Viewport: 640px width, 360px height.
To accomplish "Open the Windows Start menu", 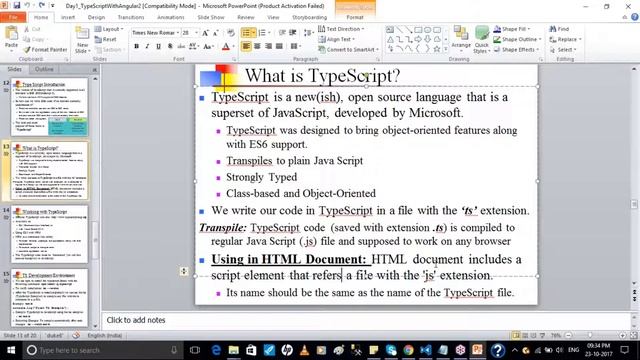I will pos(11,350).
